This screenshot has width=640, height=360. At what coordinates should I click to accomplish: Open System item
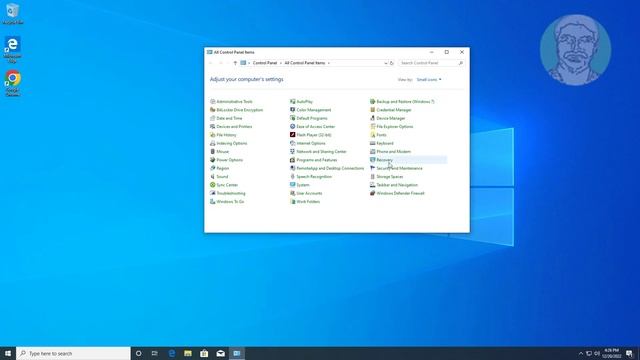pyautogui.click(x=300, y=185)
